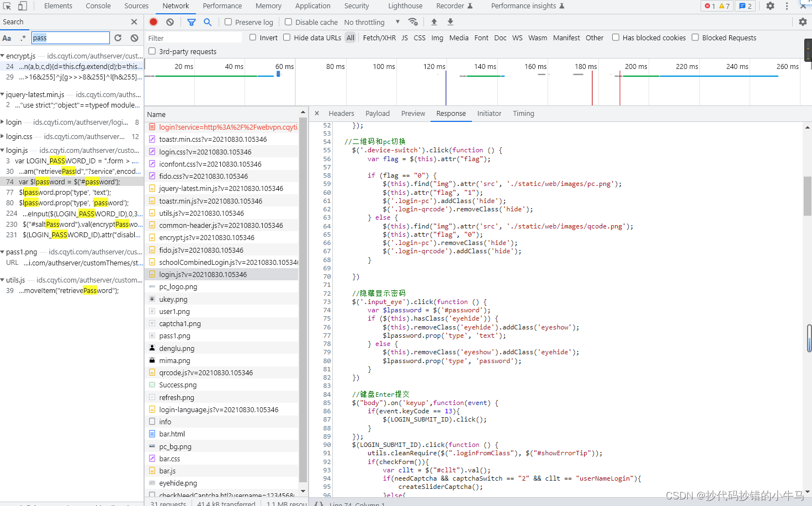Check the Invert filter option
Screen dimensions: 812x506
(x=253, y=38)
